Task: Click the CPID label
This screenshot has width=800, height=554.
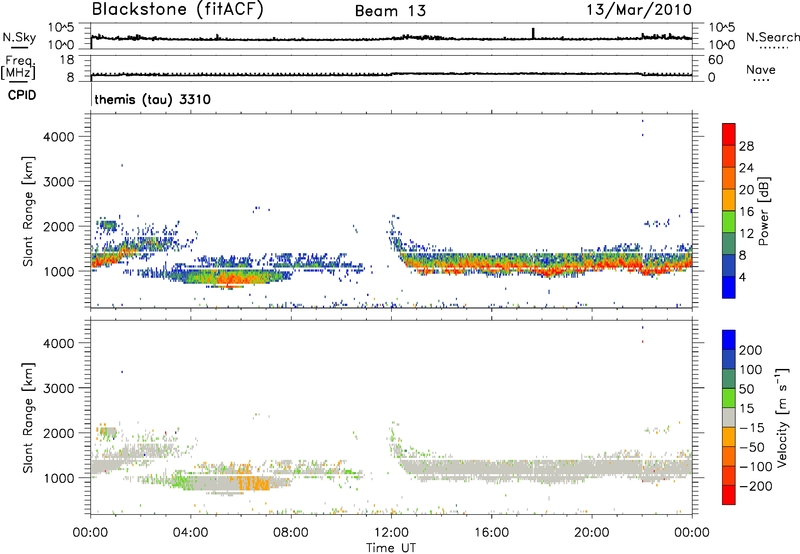Action: click(22, 95)
